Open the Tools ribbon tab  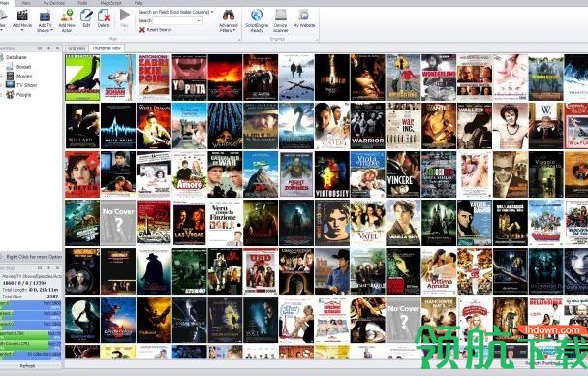coord(82,3)
